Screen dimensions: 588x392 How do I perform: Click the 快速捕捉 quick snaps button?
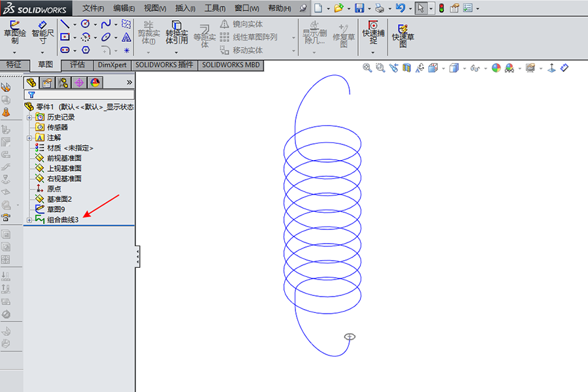pyautogui.click(x=373, y=32)
